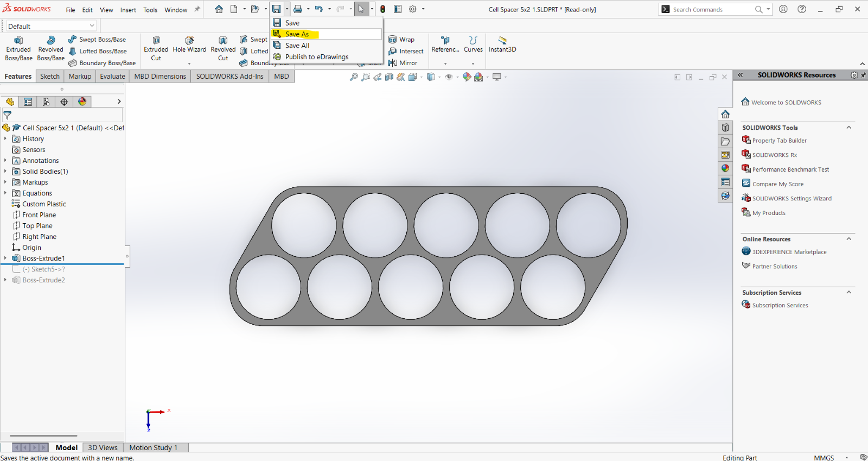Image resolution: width=868 pixels, height=461 pixels.
Task: Open the Reference Geometry dropdown arrow
Action: [445, 64]
